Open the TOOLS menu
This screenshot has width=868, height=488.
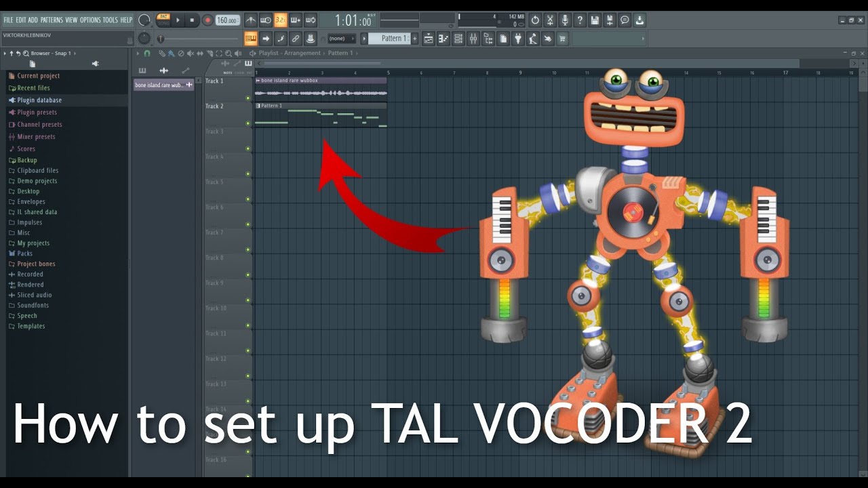coord(110,20)
